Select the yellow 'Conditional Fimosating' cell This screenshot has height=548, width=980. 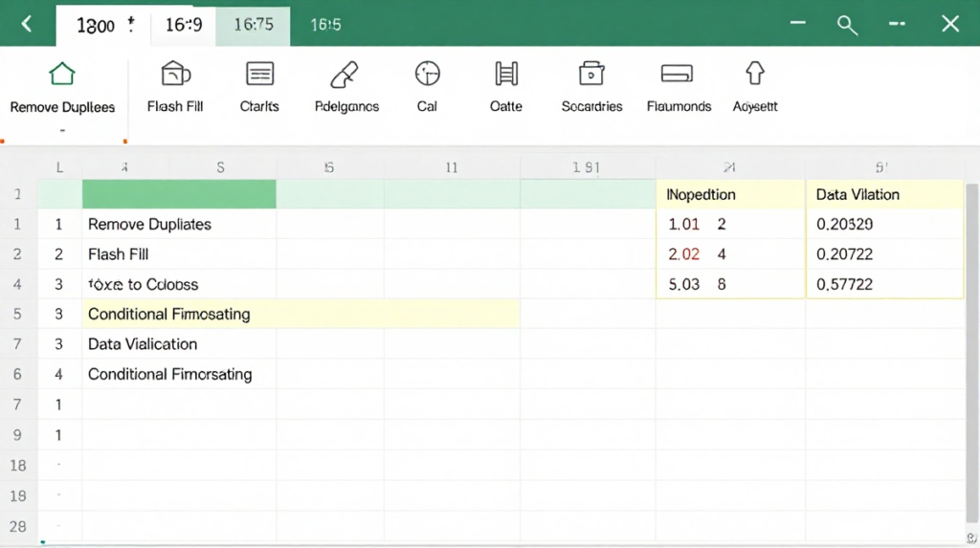click(x=301, y=315)
